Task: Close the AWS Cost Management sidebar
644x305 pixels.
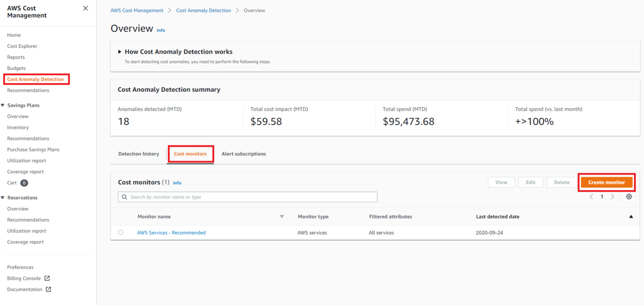Action: tap(85, 9)
